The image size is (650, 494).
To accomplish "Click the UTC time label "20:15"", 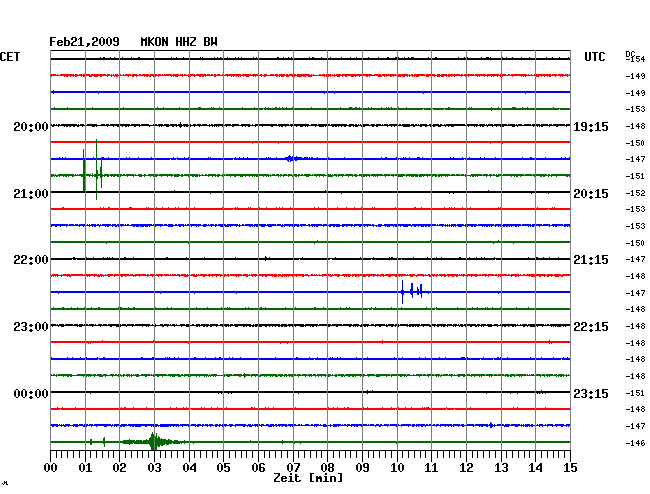I will (x=591, y=194).
